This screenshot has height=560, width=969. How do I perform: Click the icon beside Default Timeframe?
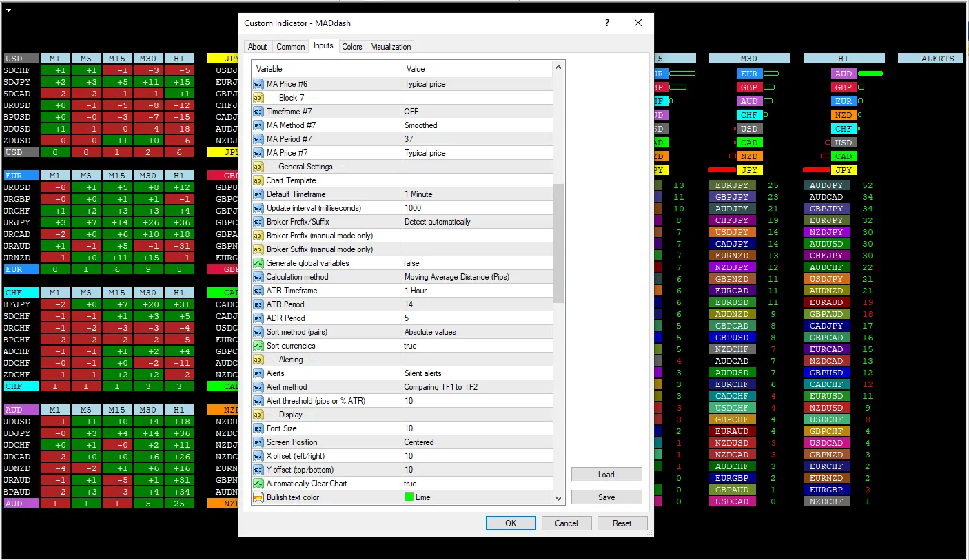(x=258, y=194)
